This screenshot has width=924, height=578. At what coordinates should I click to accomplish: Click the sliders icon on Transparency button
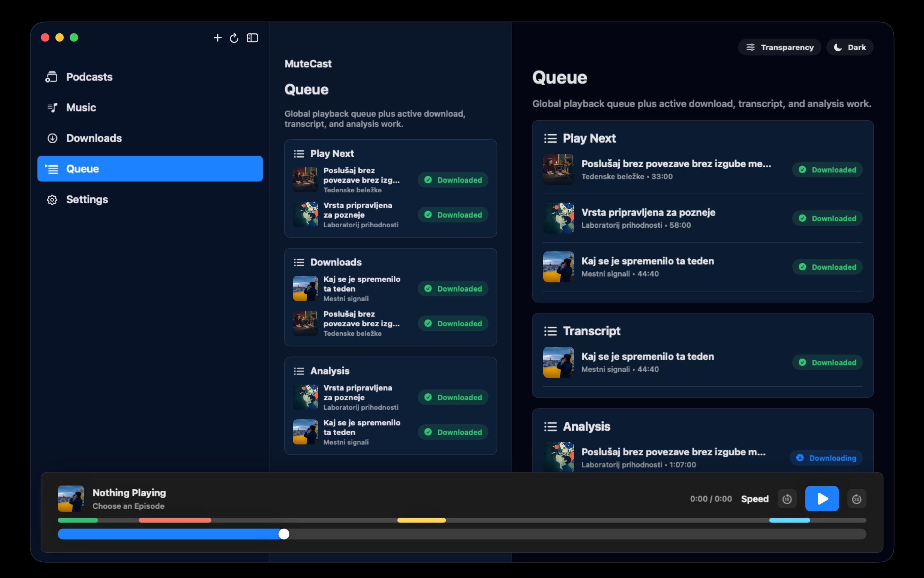tap(750, 47)
